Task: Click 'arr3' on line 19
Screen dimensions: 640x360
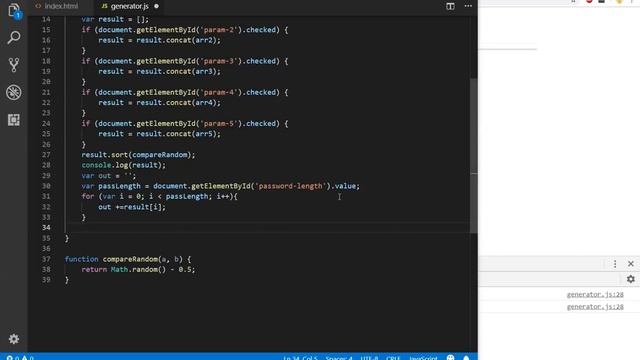Action: point(204,71)
